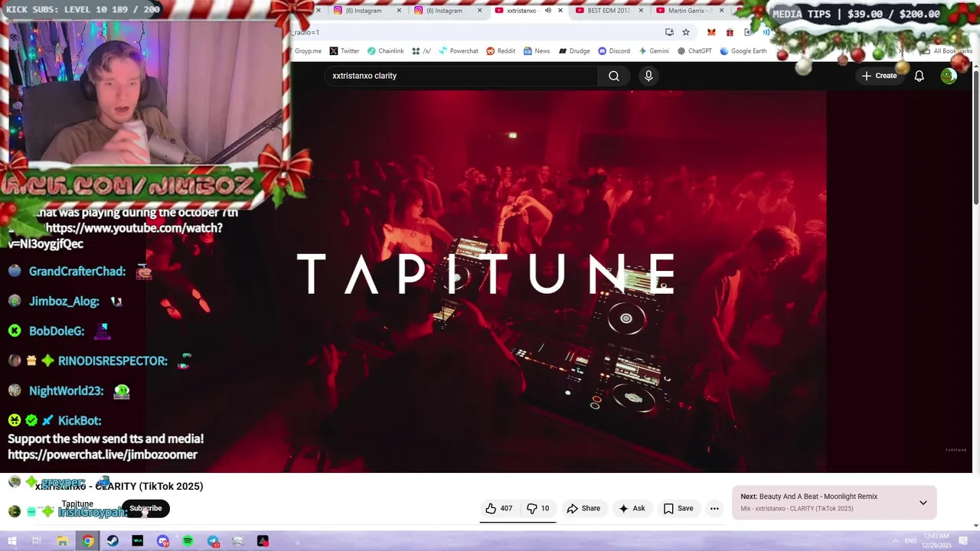Click the Ask button
The width and height of the screenshot is (980, 551).
point(632,508)
